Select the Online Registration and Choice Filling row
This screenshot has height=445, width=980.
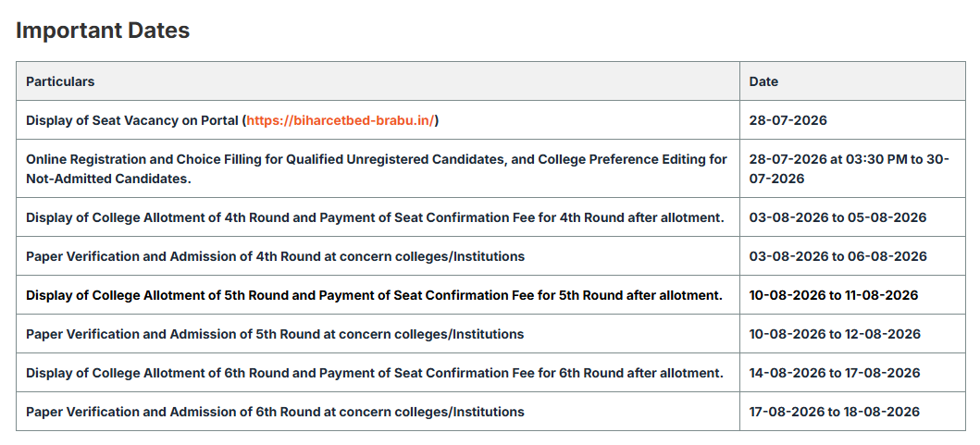tap(378, 168)
